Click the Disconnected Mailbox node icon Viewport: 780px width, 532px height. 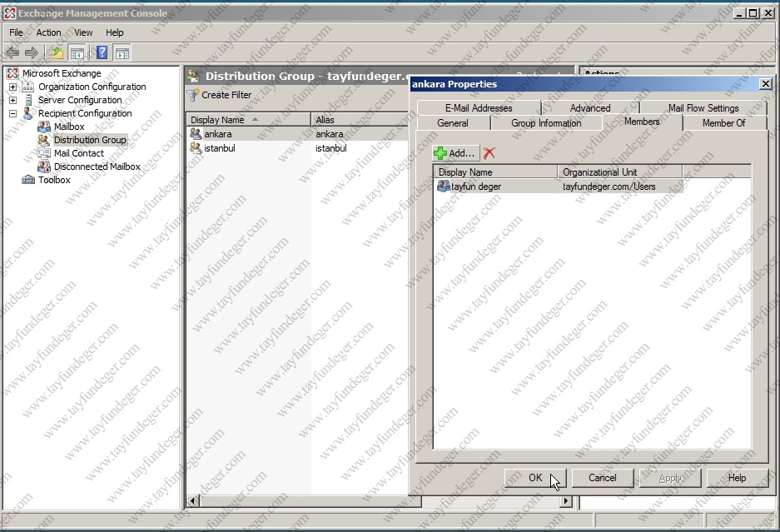[x=44, y=167]
